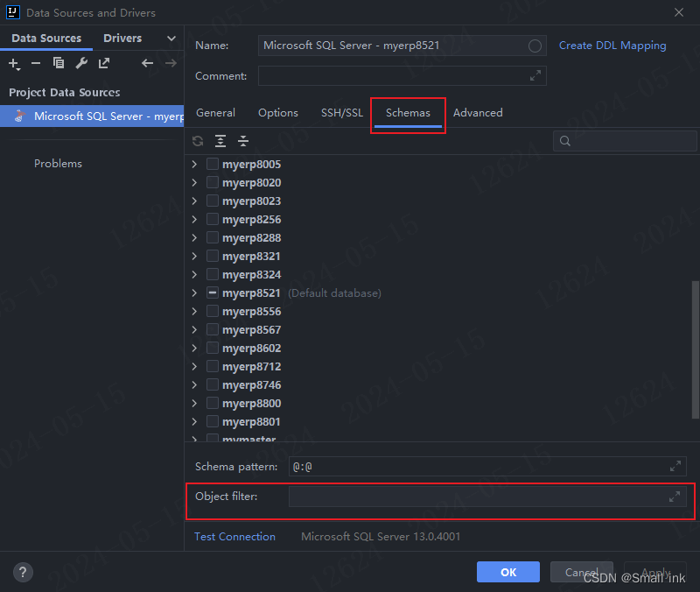Check the myerp8556 schema checkbox
Image resolution: width=700 pixels, height=592 pixels.
point(213,311)
